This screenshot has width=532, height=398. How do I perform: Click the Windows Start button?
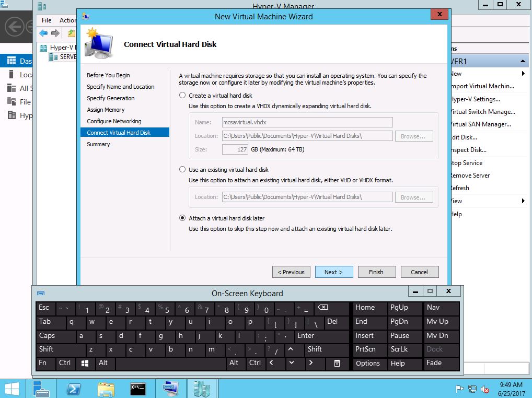(x=12, y=389)
